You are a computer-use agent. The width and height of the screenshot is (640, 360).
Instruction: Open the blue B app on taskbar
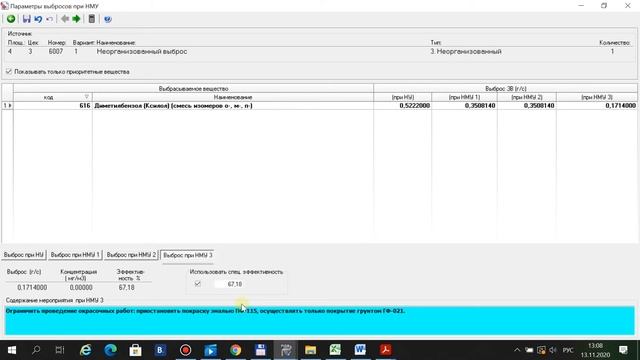point(160,350)
